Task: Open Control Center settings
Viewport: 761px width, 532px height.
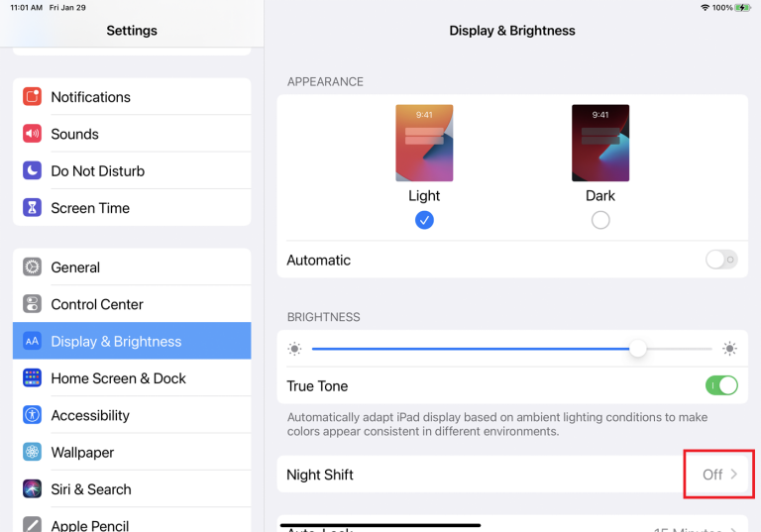Action: pyautogui.click(x=132, y=304)
